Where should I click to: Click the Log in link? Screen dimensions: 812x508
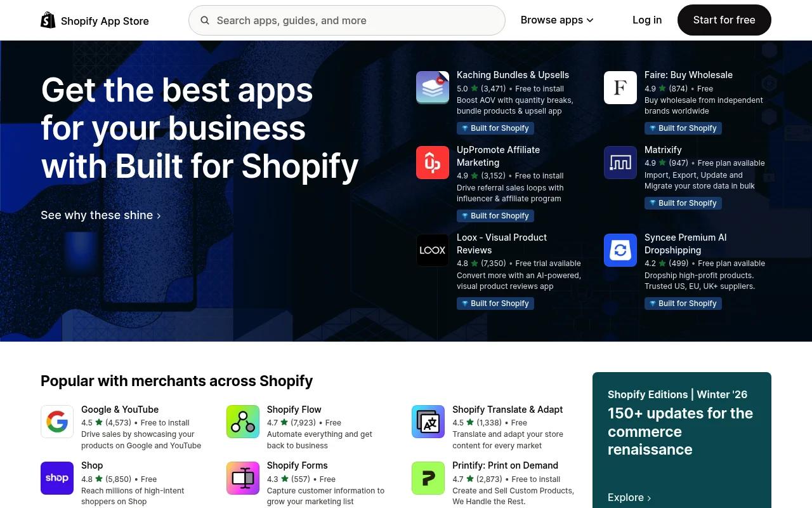(x=647, y=20)
